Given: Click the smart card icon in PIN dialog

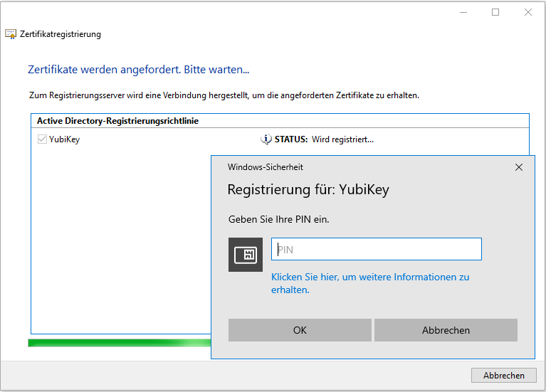Looking at the screenshot, I should pos(246,255).
